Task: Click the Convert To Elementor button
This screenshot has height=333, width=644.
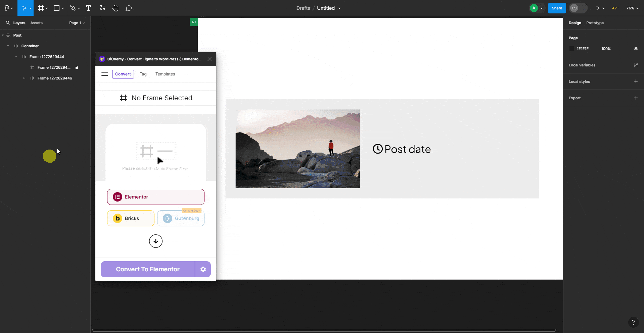Action: click(147, 269)
